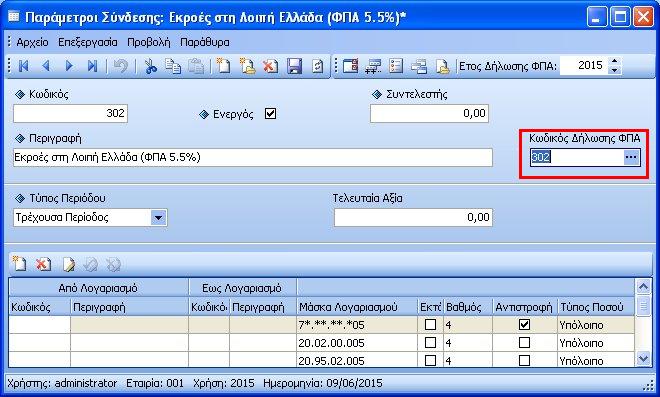660x397 pixels.
Task: Toggle Αντιστροφή checkbox in 20.95.02.005 row
Action: [524, 360]
